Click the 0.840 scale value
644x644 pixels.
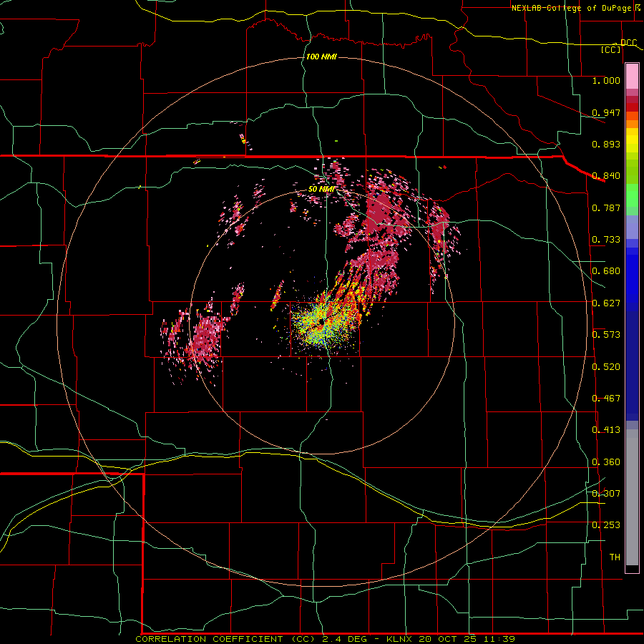pyautogui.click(x=606, y=176)
